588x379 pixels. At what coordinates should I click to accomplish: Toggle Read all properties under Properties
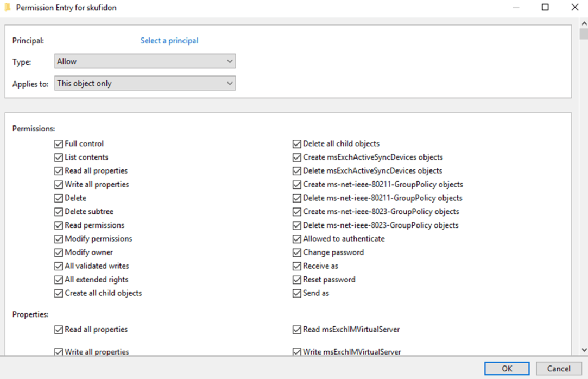(x=59, y=330)
